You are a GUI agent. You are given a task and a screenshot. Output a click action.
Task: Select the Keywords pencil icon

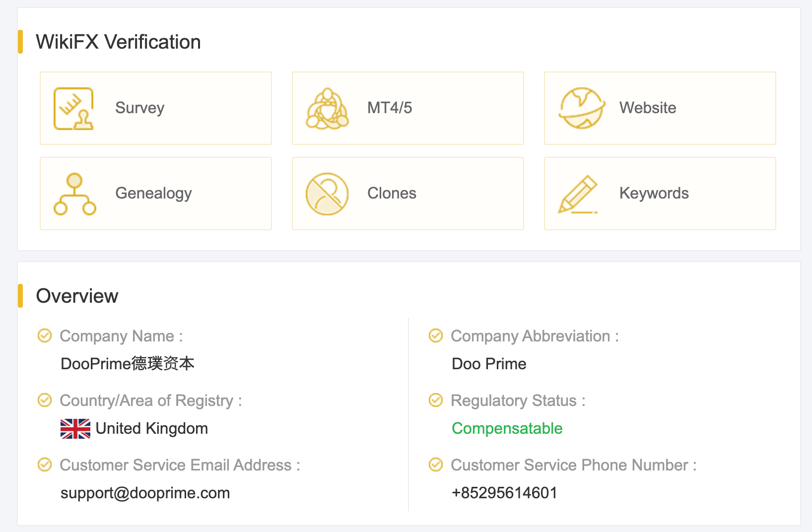[x=578, y=194]
